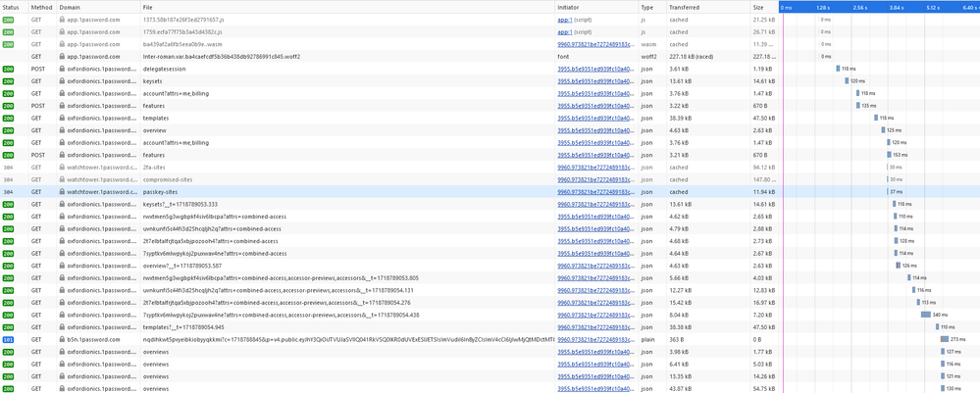This screenshot has height=393, width=980.
Task: Click the Size column header
Action: (758, 7)
